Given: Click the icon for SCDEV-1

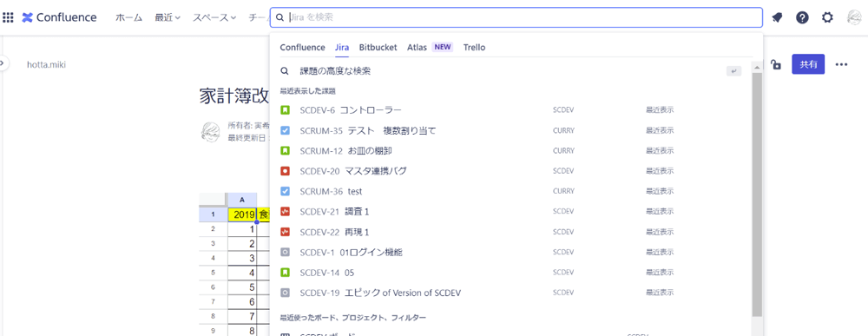Looking at the screenshot, I should (x=285, y=253).
